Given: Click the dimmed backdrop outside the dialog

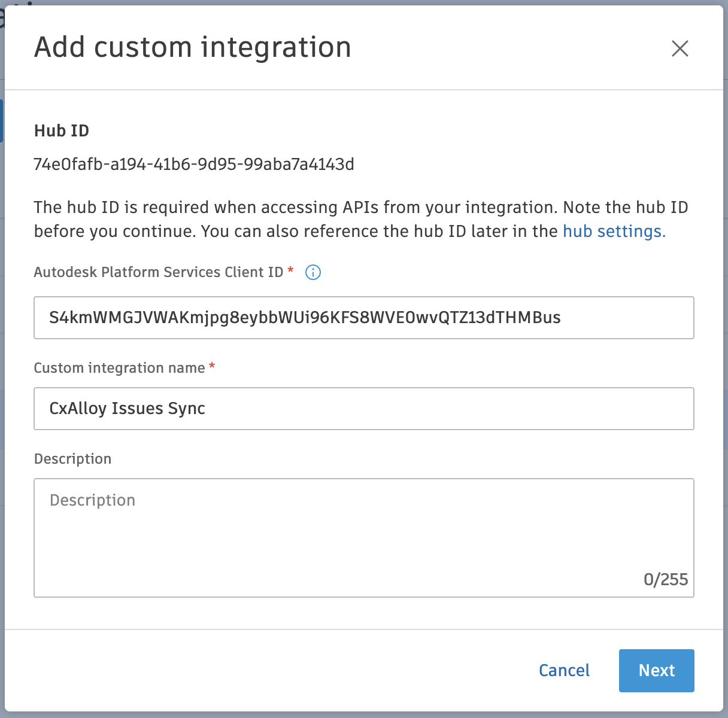Looking at the screenshot, I should [x=726, y=359].
